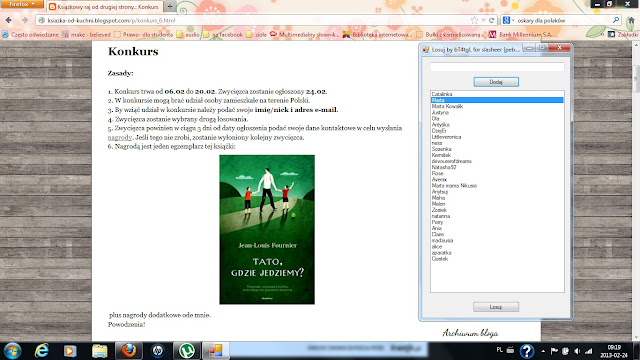This screenshot has height=360, width=640.
Task: Select 'Ciastek' in the list
Action: pos(440,259)
